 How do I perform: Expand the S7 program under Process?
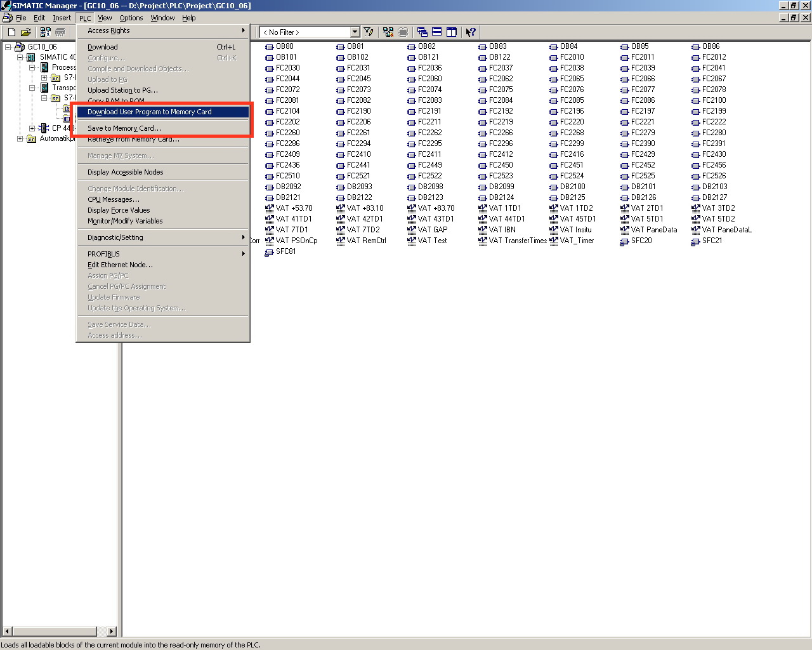44,77
